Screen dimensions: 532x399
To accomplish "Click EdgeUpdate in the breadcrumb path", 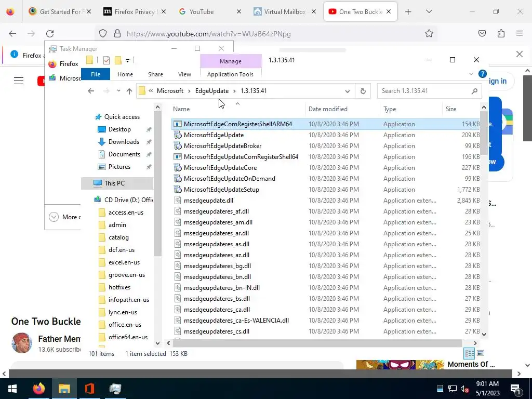I will (x=212, y=91).
